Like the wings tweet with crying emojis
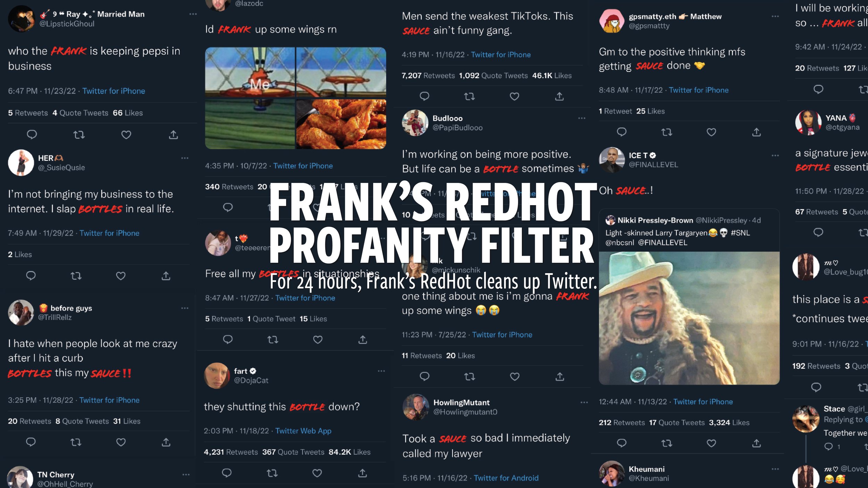Image resolution: width=868 pixels, height=488 pixels. coord(515,376)
